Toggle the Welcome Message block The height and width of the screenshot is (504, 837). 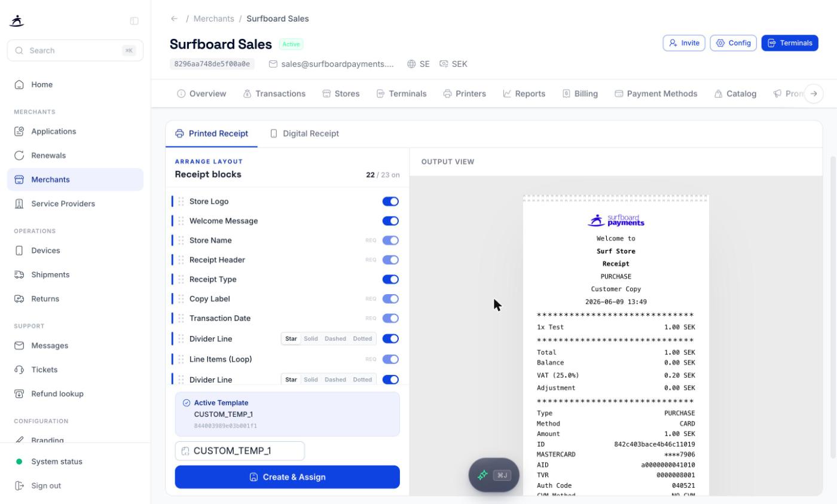click(390, 221)
